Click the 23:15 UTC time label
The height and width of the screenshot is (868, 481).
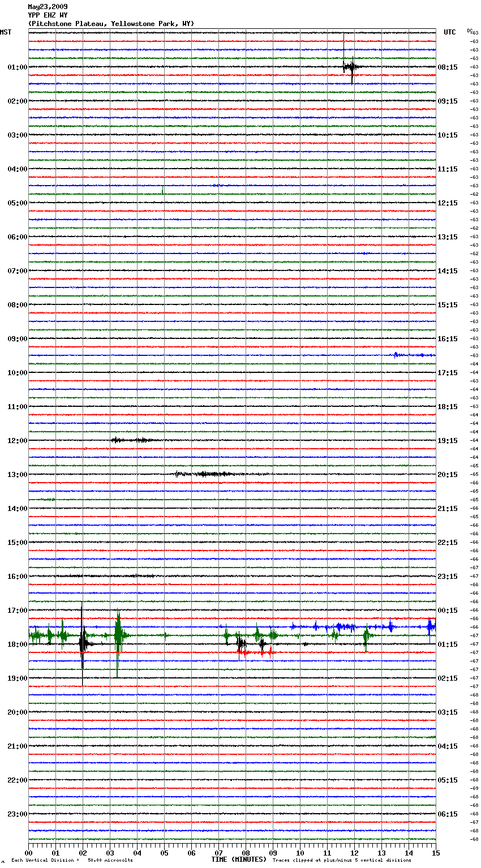click(448, 577)
